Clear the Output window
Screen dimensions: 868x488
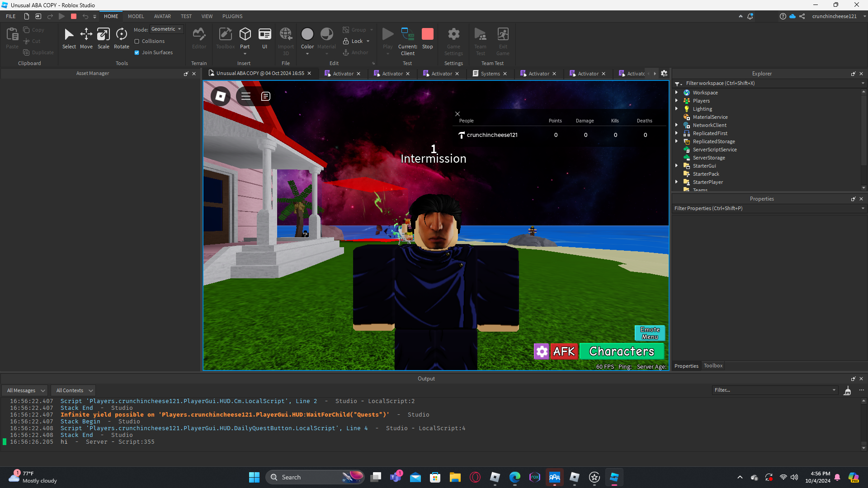848,390
